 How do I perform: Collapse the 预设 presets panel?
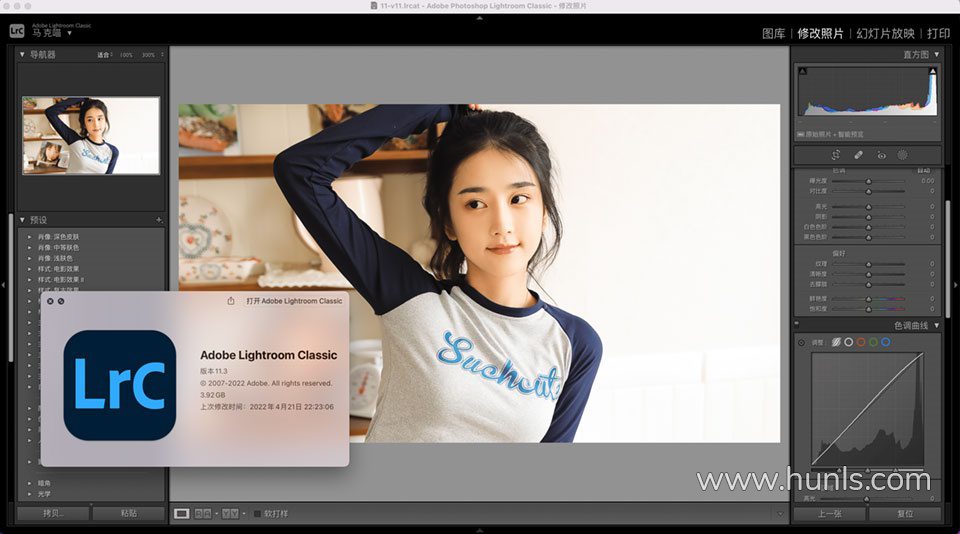[x=22, y=220]
